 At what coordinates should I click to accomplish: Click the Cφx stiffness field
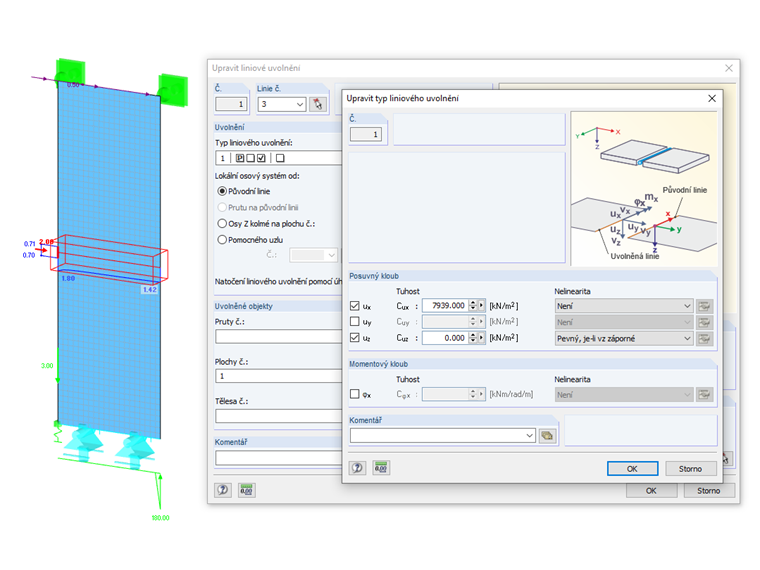pyautogui.click(x=445, y=394)
